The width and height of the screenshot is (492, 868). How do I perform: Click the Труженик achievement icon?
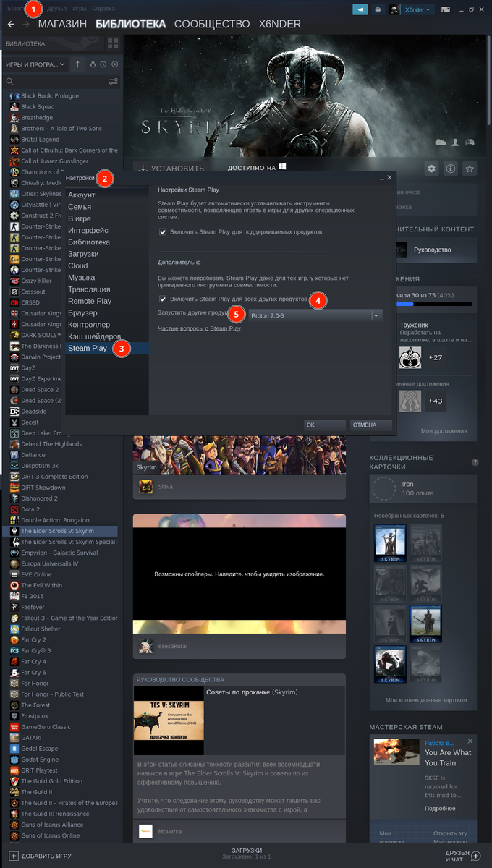click(x=410, y=357)
